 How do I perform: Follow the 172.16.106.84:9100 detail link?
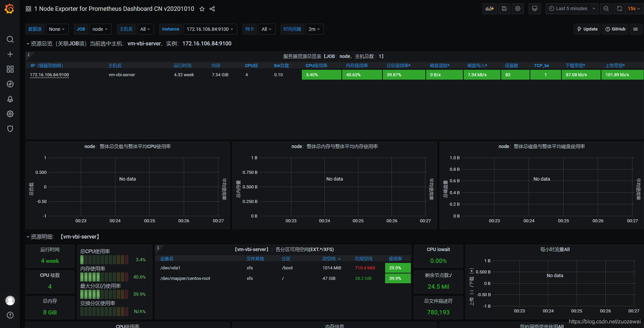(x=49, y=75)
